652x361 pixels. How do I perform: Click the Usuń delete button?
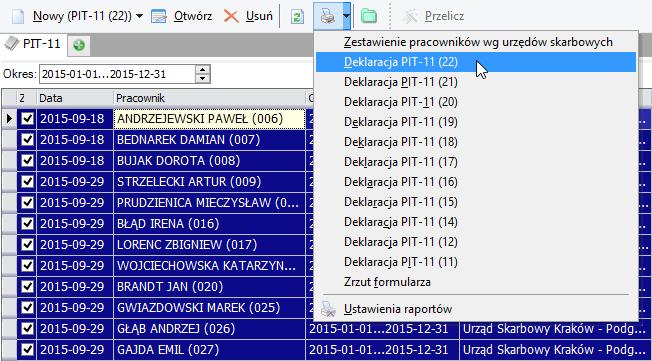(248, 16)
